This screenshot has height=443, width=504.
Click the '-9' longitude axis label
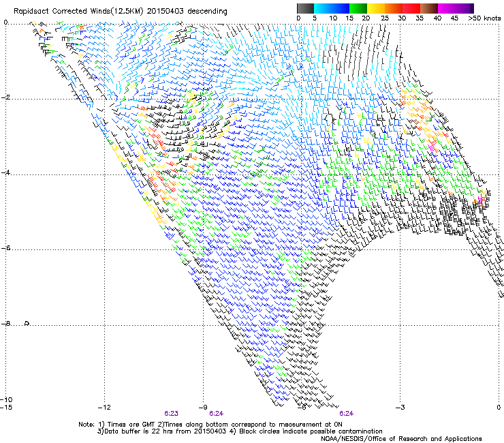tap(203, 408)
